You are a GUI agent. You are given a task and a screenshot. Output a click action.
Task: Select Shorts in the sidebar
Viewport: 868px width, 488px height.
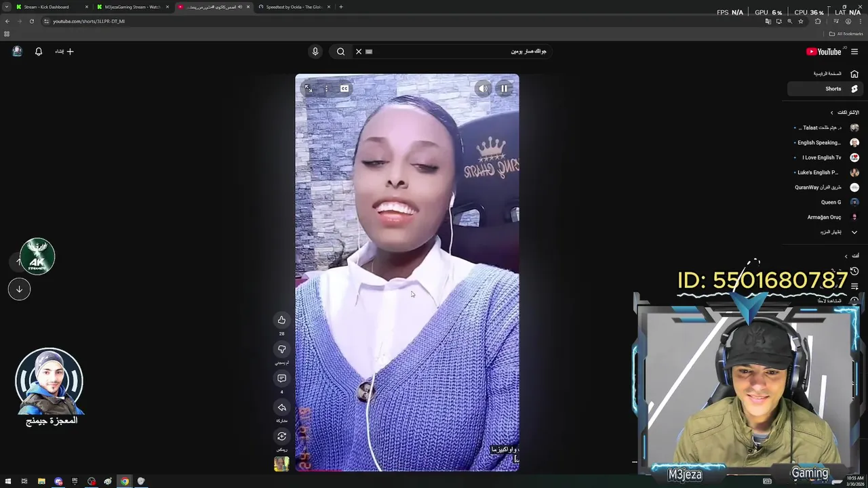pos(824,89)
